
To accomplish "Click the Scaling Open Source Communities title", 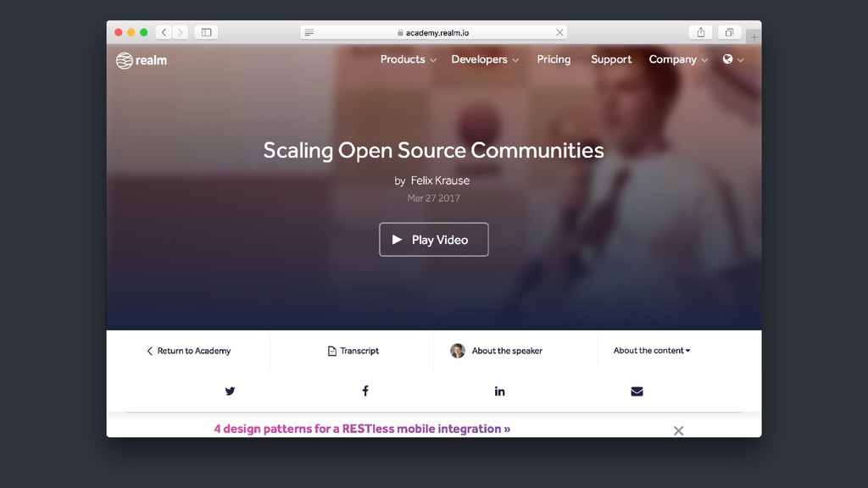I will coord(433,151).
